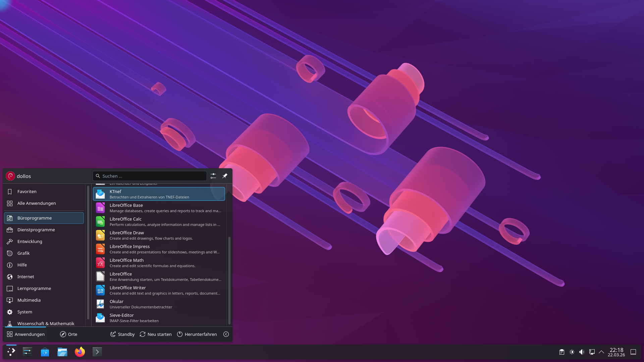This screenshot has height=362, width=644.
Task: Click the Herunterfahren button
Action: tap(197, 334)
